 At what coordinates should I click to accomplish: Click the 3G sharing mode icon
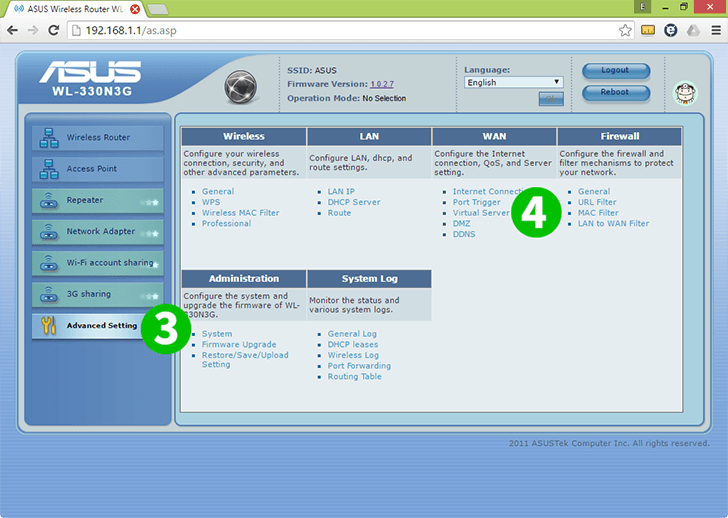coord(49,294)
